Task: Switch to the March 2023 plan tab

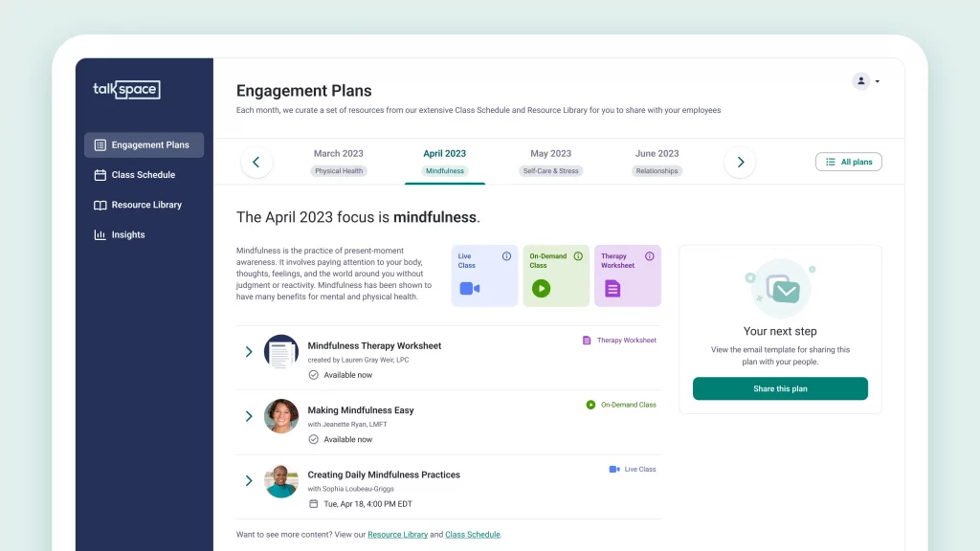Action: tap(339, 161)
